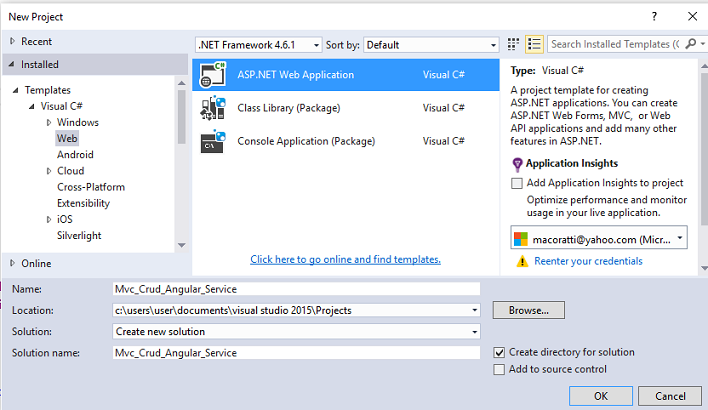Click the Search Installed Templates field
This screenshot has height=410, width=708.
pos(615,44)
